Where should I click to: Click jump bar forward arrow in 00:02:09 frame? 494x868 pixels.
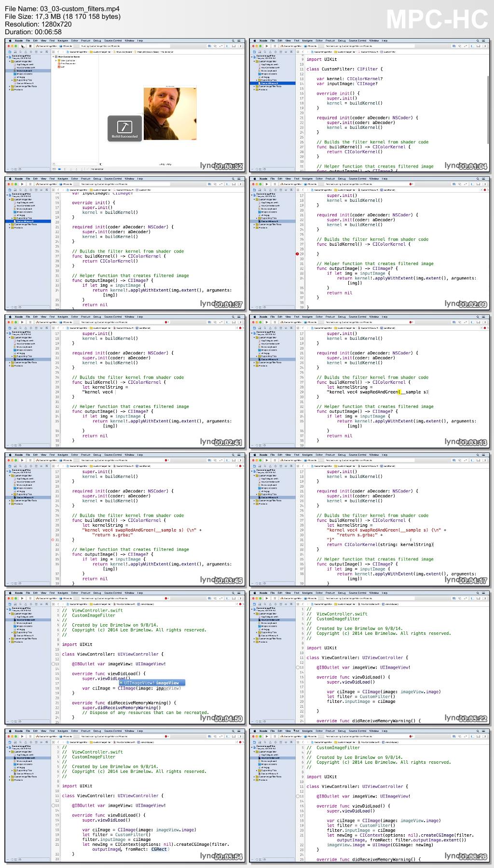point(307,190)
